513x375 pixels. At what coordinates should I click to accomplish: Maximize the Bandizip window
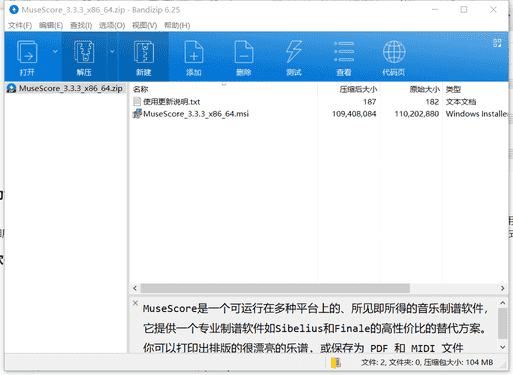(x=464, y=10)
